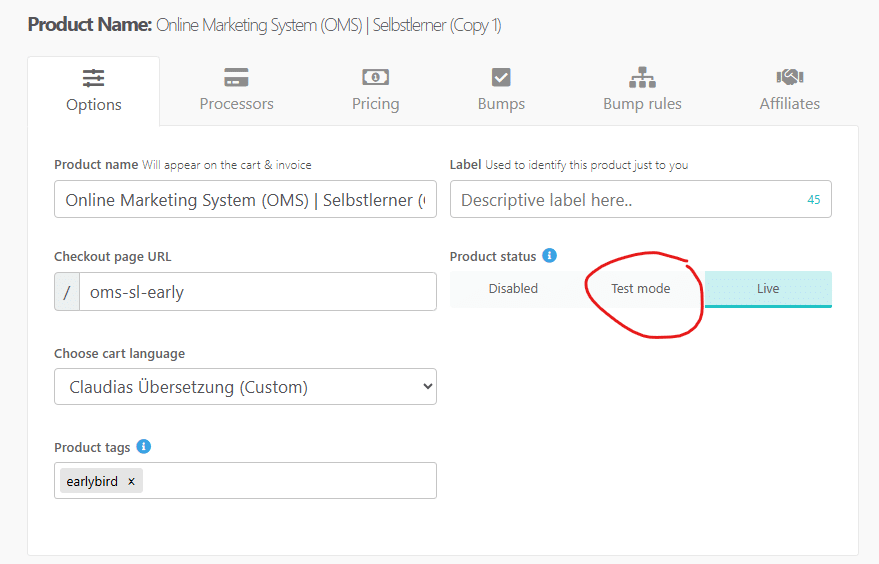The height and width of the screenshot is (564, 879).
Task: Switch to the Bump rules tab label
Action: point(642,104)
